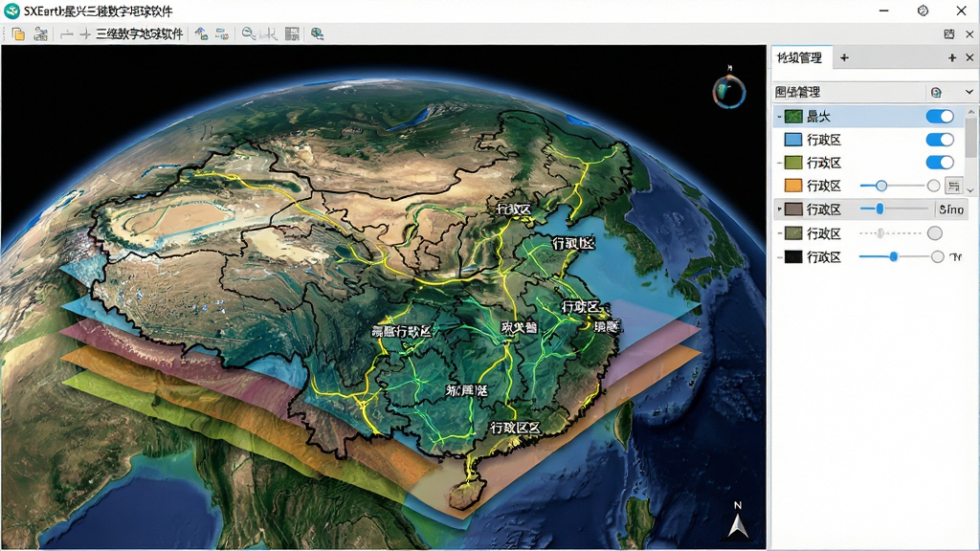Select the 最大 layer name
Viewport: 980px width, 551px height.
click(818, 117)
